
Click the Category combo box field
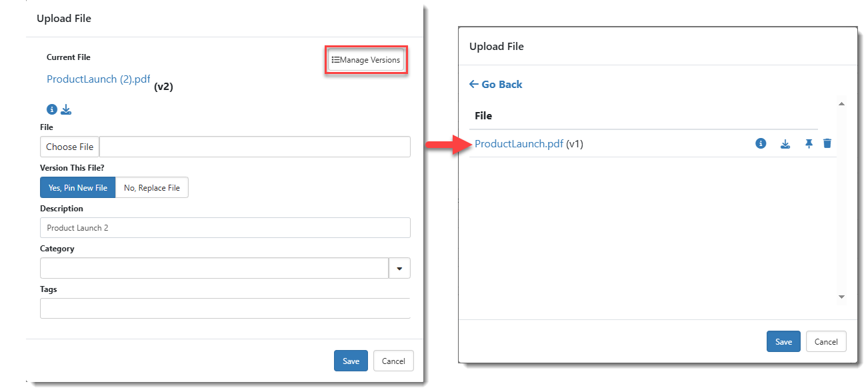click(214, 268)
